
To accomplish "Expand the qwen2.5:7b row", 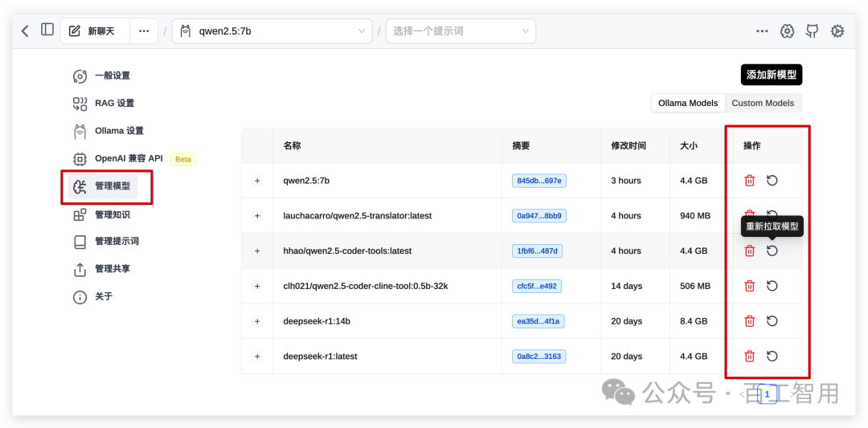I will pos(257,180).
